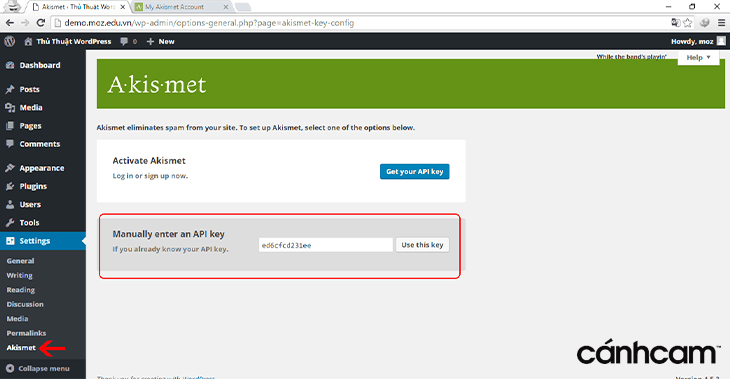The image size is (730, 379).
Task: Click the Use this key button
Action: pyautogui.click(x=422, y=245)
